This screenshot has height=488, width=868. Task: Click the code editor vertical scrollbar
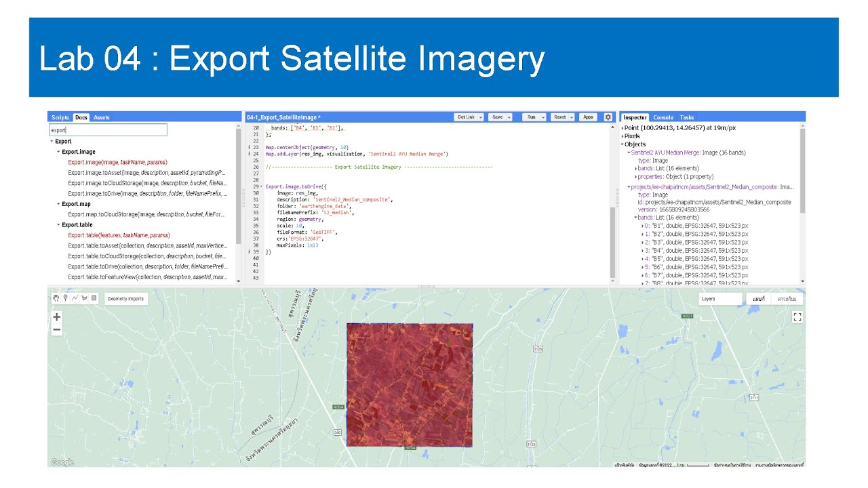pyautogui.click(x=613, y=242)
